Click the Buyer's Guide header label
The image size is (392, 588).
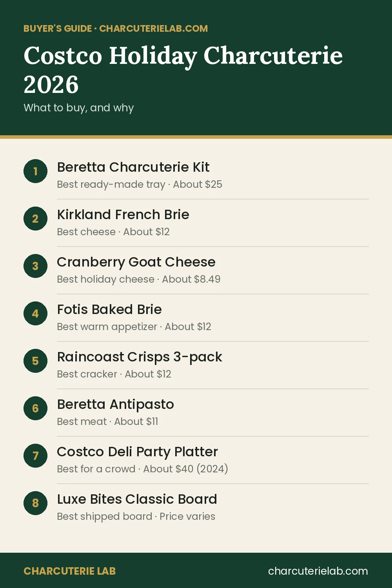click(58, 29)
